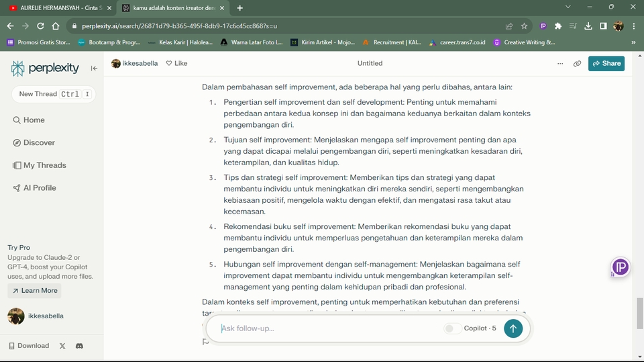Click the Learn More button
This screenshot has height=362, width=644.
(x=34, y=290)
